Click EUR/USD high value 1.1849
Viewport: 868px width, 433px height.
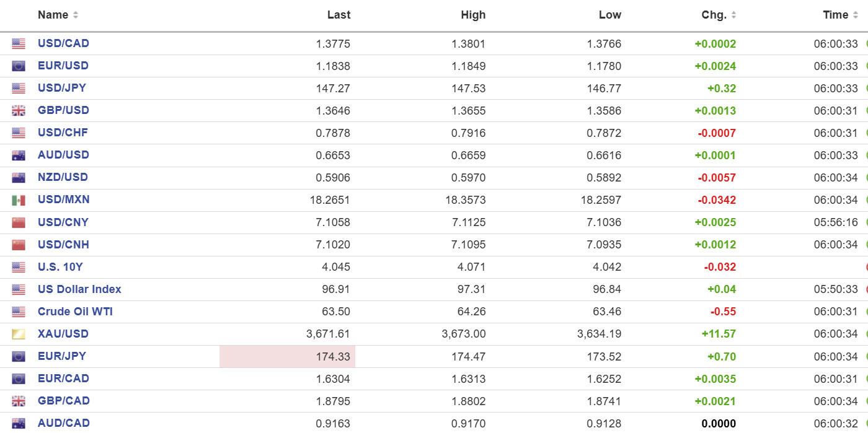pos(469,66)
